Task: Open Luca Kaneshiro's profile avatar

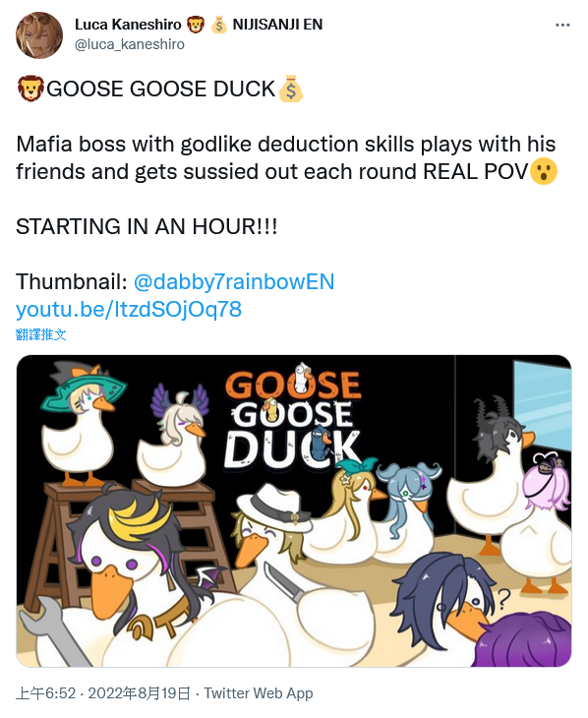Action: [39, 35]
